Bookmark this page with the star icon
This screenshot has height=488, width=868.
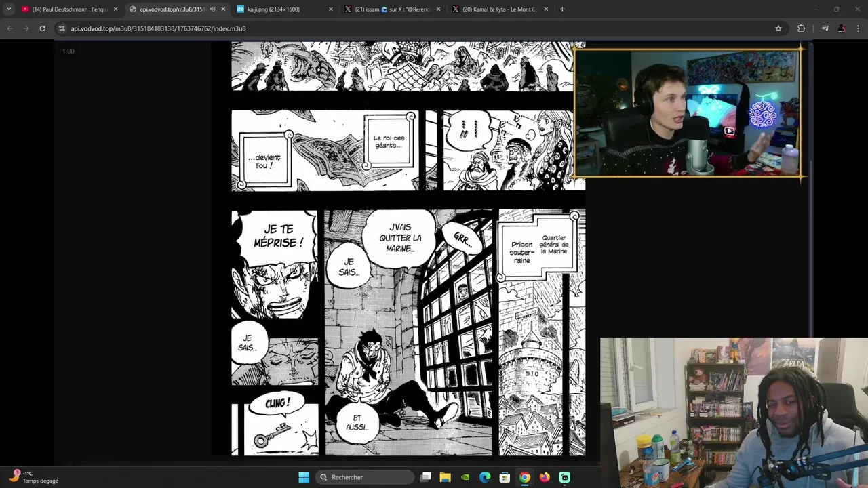(x=778, y=28)
